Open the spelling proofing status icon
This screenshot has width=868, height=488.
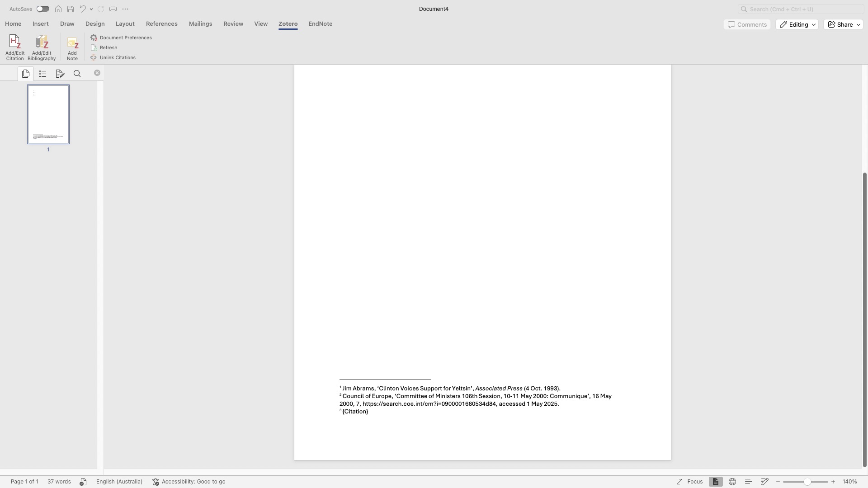pyautogui.click(x=83, y=482)
